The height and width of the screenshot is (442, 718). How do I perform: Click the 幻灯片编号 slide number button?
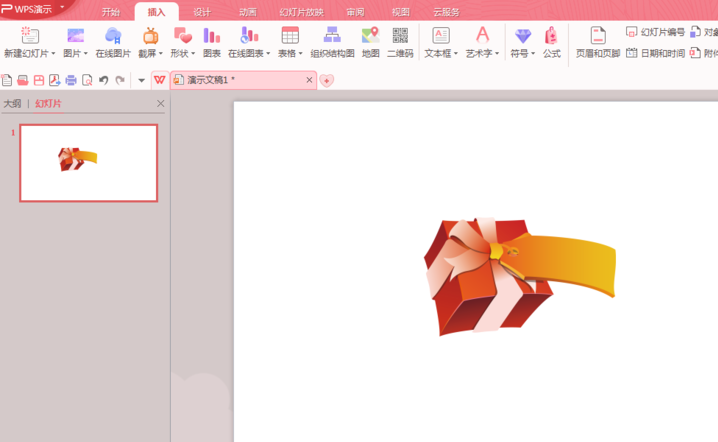655,32
